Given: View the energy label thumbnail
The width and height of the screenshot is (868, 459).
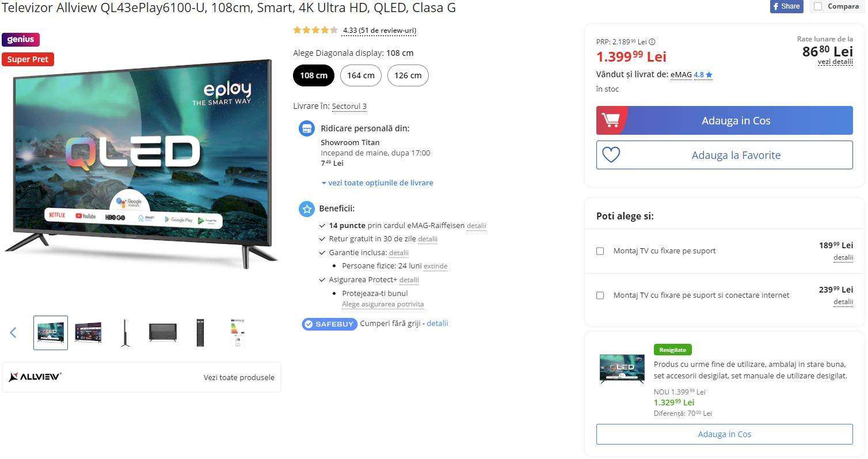Looking at the screenshot, I should pos(237,332).
